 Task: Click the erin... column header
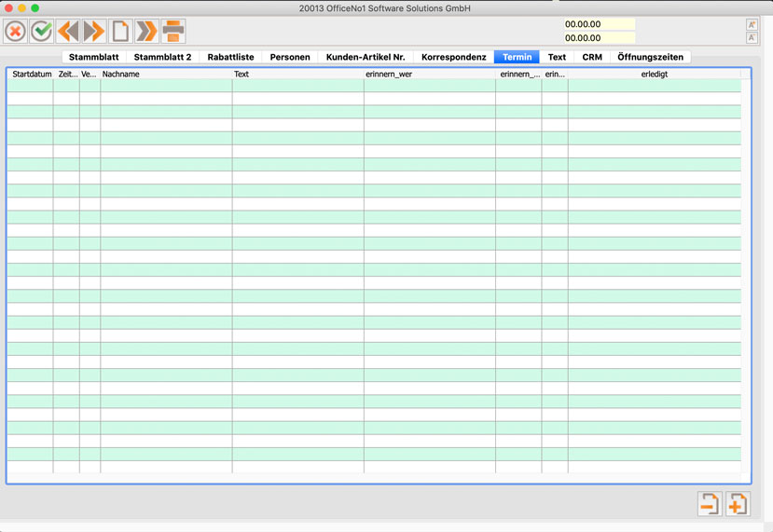(x=555, y=74)
